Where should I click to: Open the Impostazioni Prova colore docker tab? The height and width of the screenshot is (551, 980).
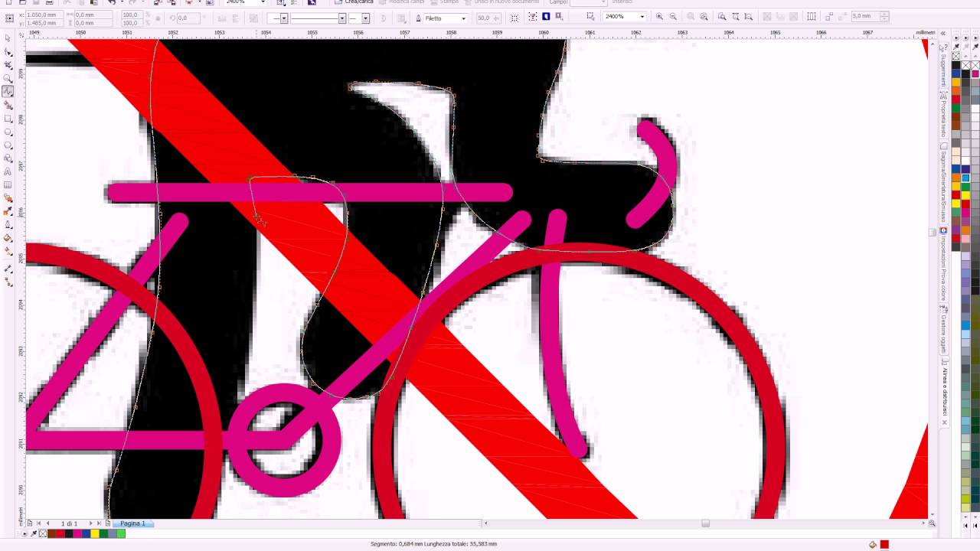click(x=944, y=264)
